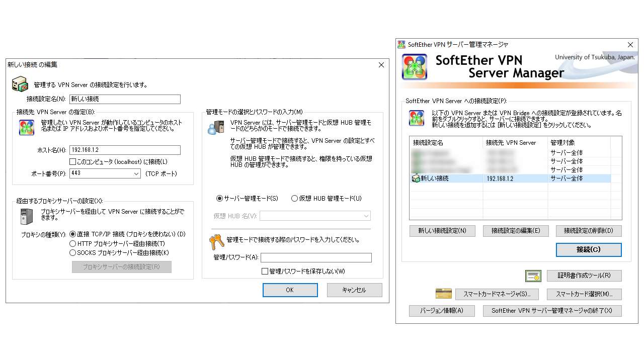Click the 接続(C) button
Viewport: 644px width, 362px height.
click(x=589, y=250)
